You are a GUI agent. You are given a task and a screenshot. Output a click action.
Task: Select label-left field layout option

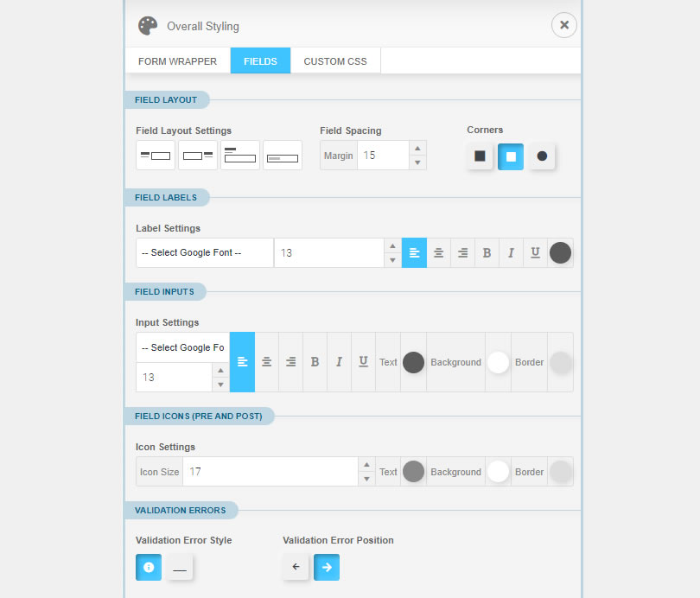[156, 156]
